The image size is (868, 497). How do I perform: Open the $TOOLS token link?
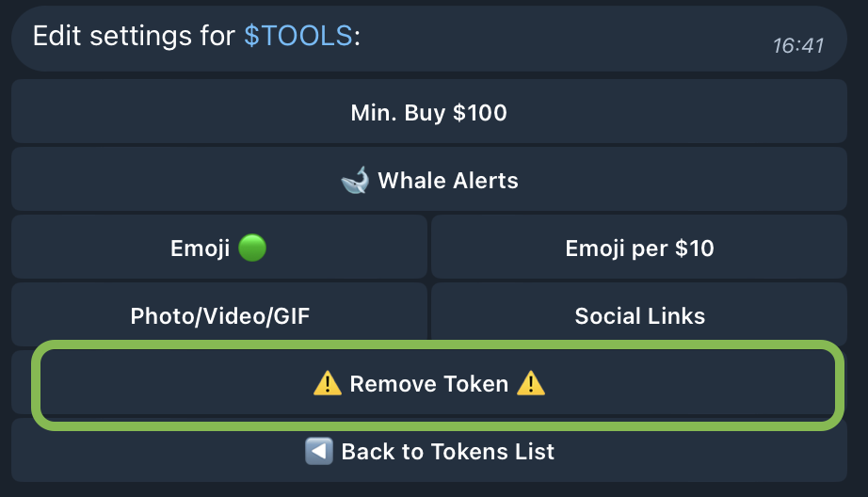298,36
